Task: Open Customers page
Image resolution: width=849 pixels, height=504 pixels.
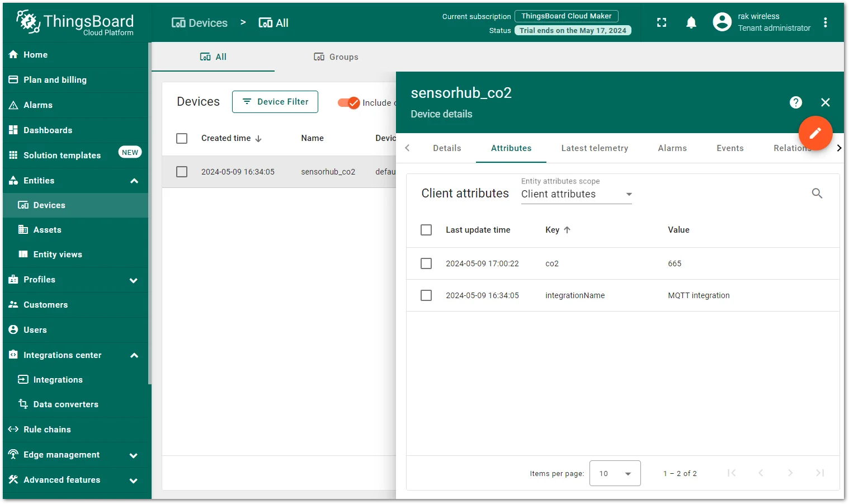Action: click(76, 305)
